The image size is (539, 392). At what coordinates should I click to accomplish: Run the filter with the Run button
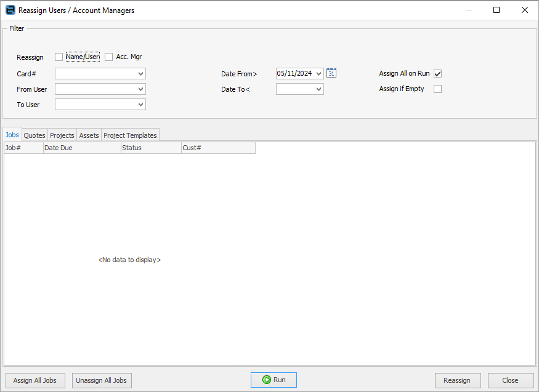[274, 380]
